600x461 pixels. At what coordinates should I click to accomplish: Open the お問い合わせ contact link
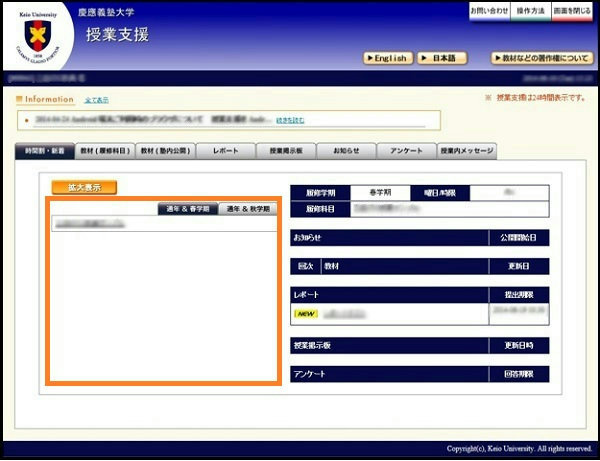coord(490,10)
